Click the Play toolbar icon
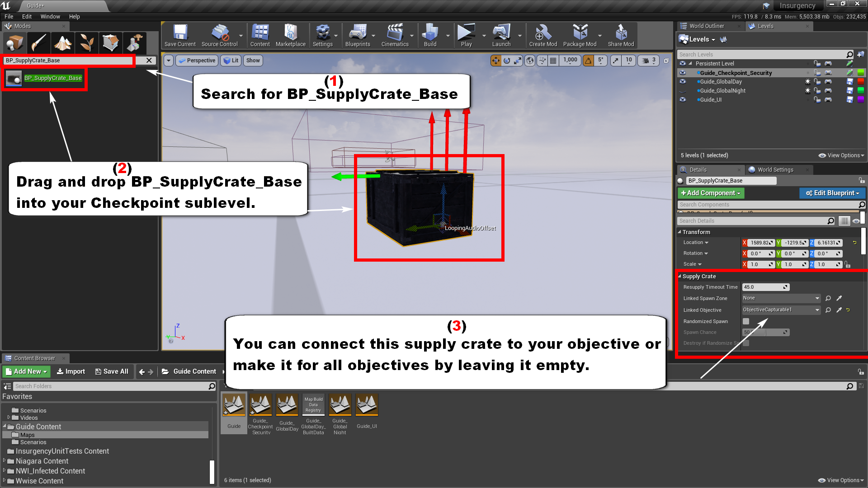This screenshot has width=868, height=488. [x=467, y=36]
